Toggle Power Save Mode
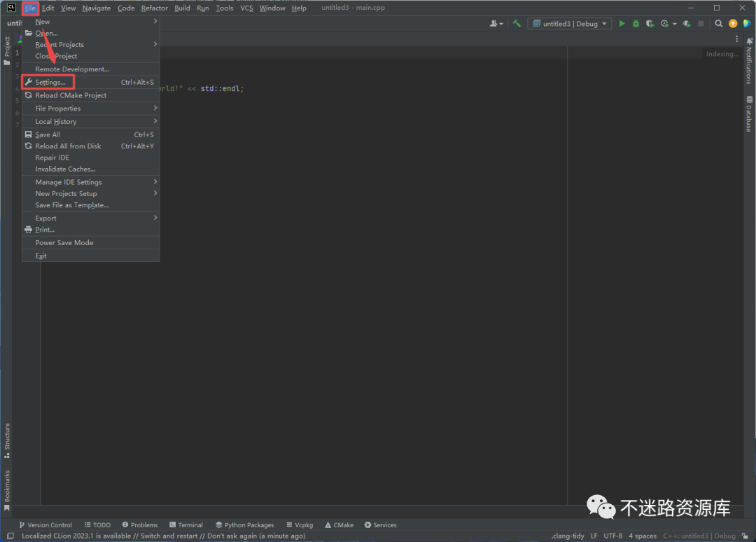756x542 pixels. (x=90, y=242)
